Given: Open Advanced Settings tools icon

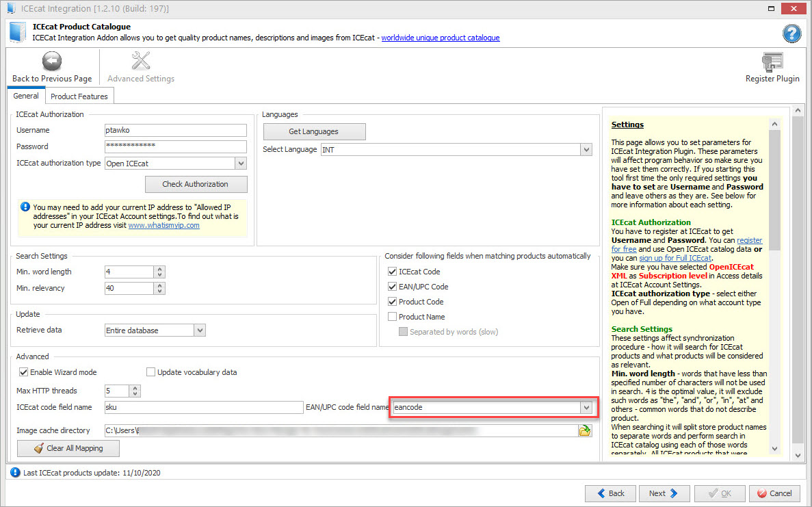Looking at the screenshot, I should tap(141, 61).
